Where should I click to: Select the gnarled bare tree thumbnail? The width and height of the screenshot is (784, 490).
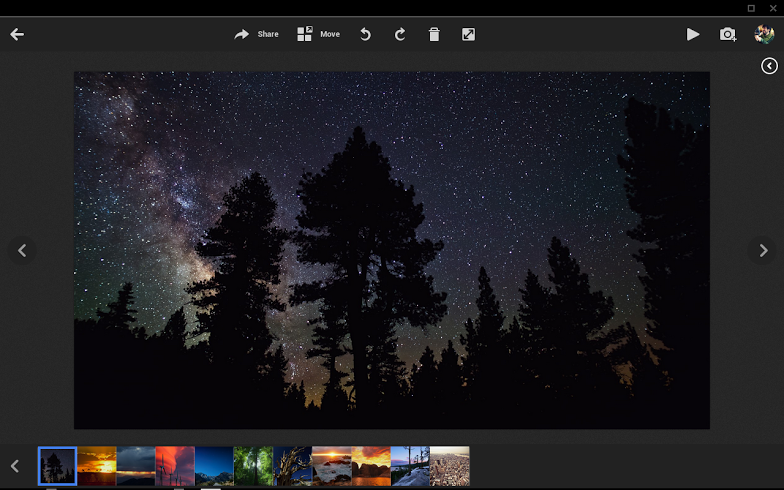tap(292, 466)
